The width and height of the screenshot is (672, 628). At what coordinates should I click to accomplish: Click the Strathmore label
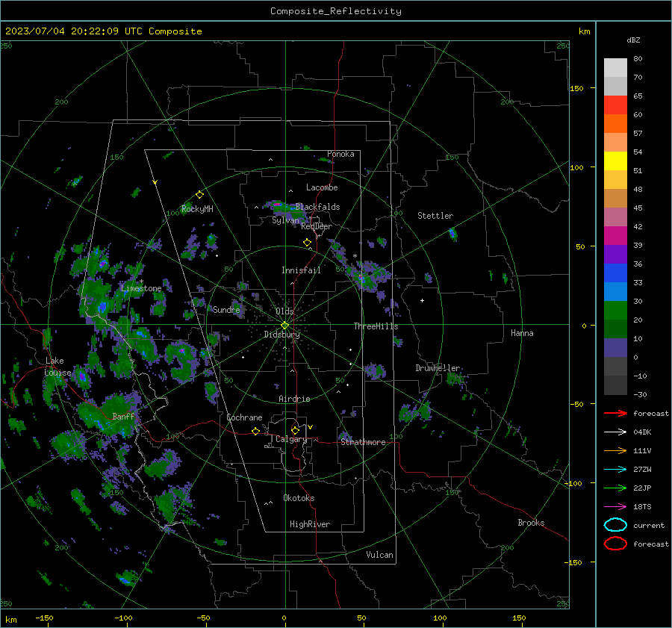coord(363,442)
